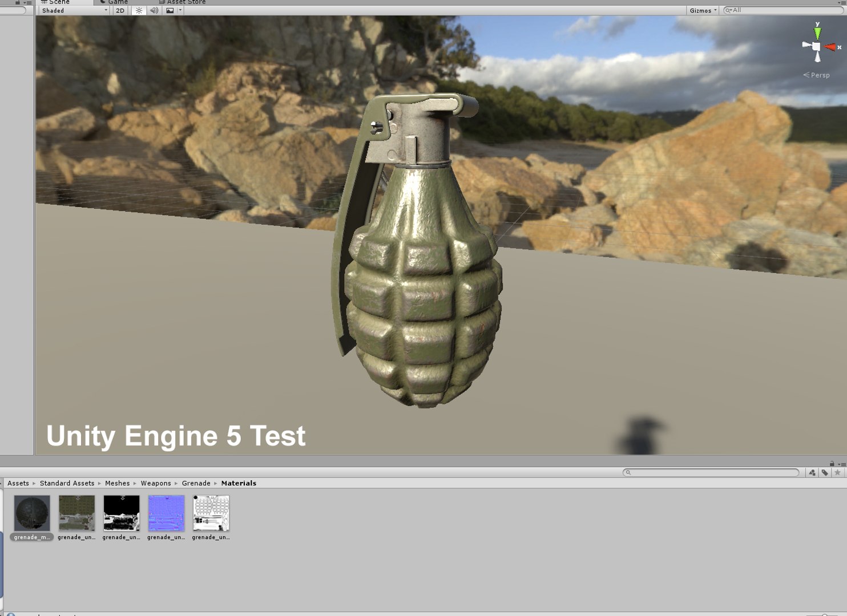Click the project panel search field

[x=711, y=472]
